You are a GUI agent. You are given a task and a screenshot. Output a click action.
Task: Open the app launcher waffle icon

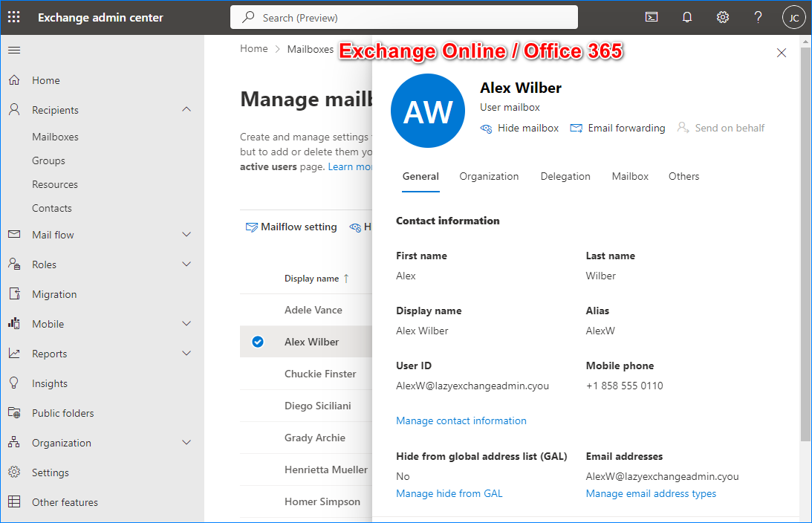click(x=14, y=18)
